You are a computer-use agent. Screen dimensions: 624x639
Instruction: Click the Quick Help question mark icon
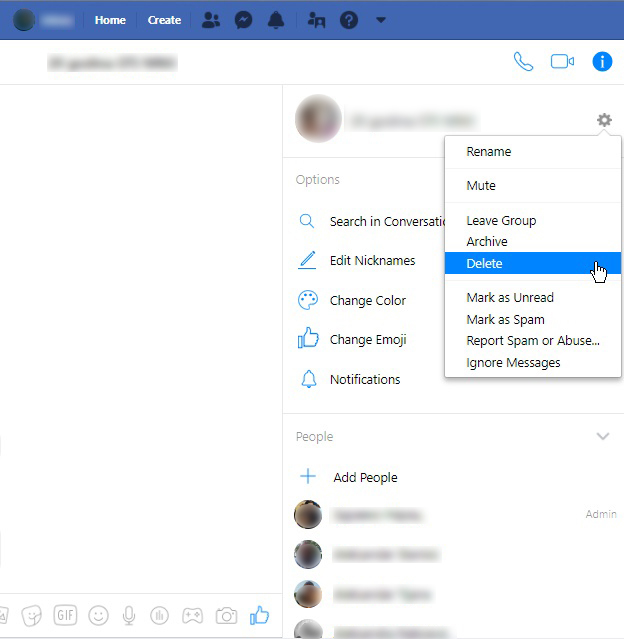[x=349, y=20]
